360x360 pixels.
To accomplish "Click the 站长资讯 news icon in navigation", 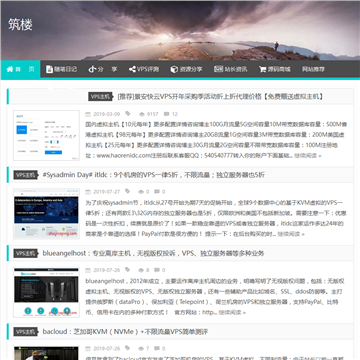I will pyautogui.click(x=218, y=69).
